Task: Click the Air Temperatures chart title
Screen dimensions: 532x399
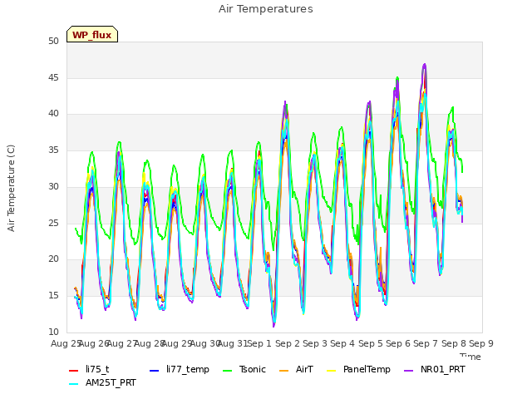Action: (266, 9)
